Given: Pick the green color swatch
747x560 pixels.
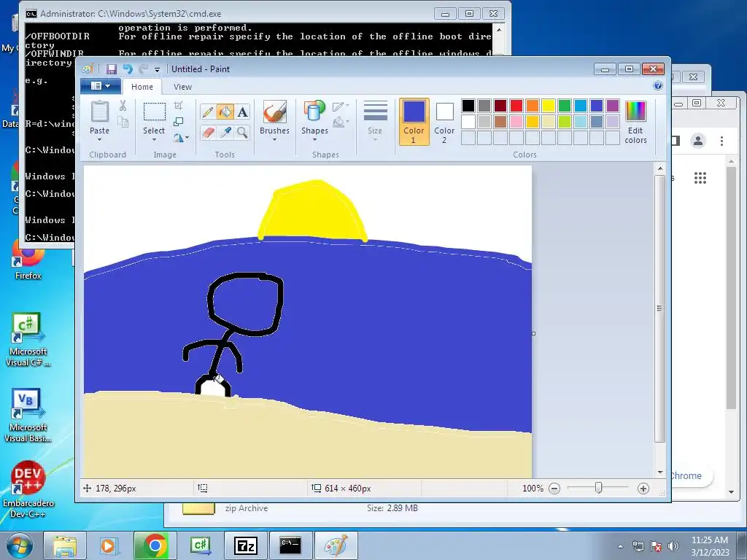Looking at the screenshot, I should tap(565, 105).
